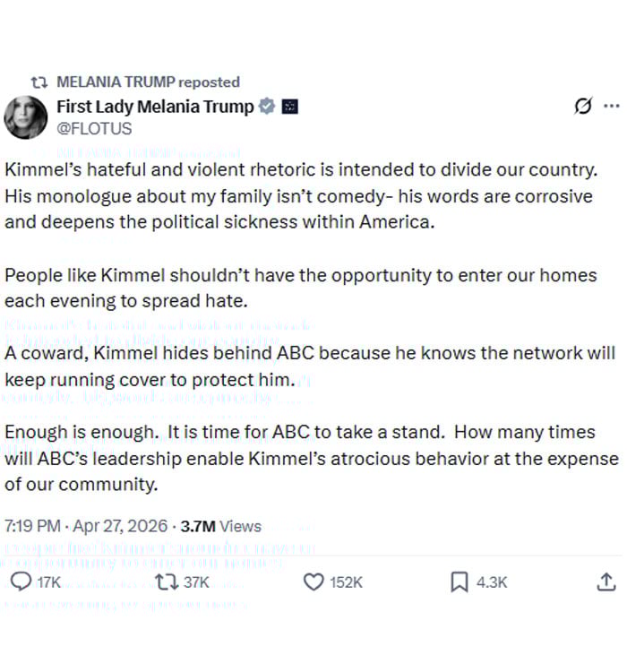Click the 7:19 PM · Apr 27, 2026 timestamp

tap(85, 526)
